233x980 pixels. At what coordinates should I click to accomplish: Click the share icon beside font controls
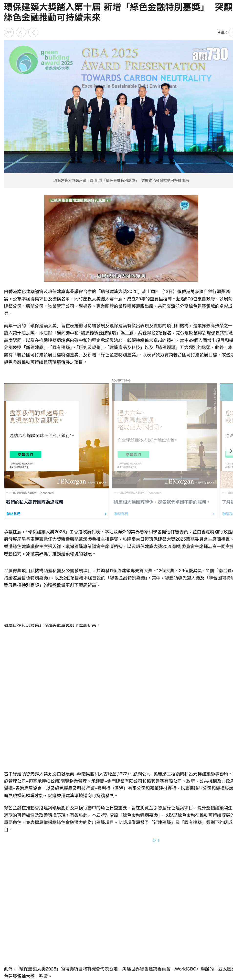(33, 33)
